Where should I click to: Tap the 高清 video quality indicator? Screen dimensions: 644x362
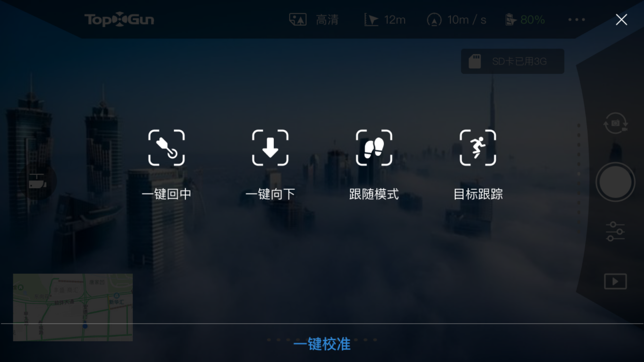click(x=313, y=20)
